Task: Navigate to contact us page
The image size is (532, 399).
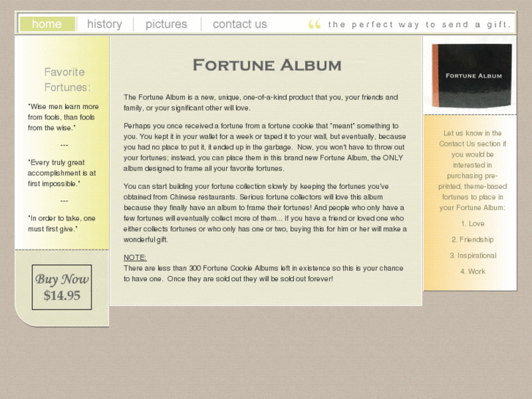Action: [x=240, y=24]
